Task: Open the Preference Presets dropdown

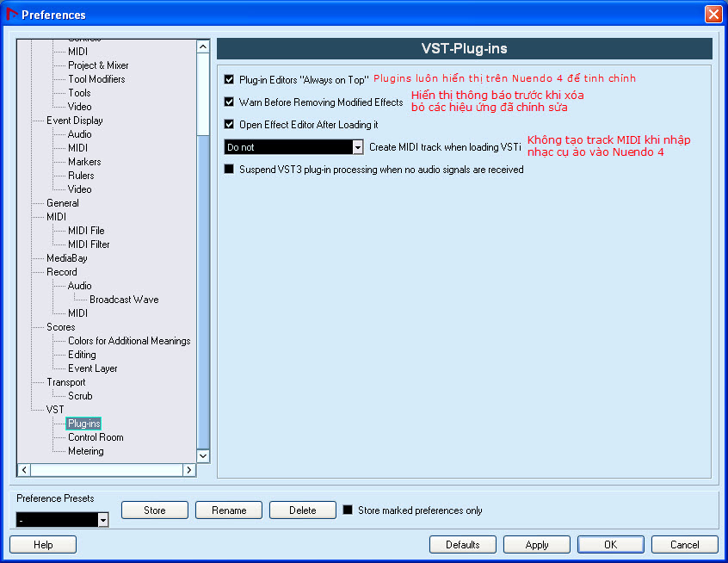Action: click(62, 519)
